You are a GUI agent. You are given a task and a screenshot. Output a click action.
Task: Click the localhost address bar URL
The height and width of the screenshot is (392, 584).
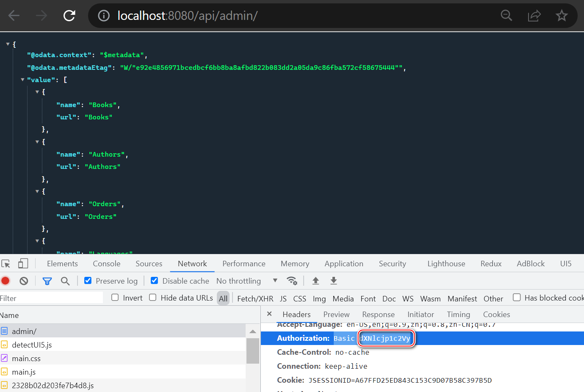coord(188,16)
